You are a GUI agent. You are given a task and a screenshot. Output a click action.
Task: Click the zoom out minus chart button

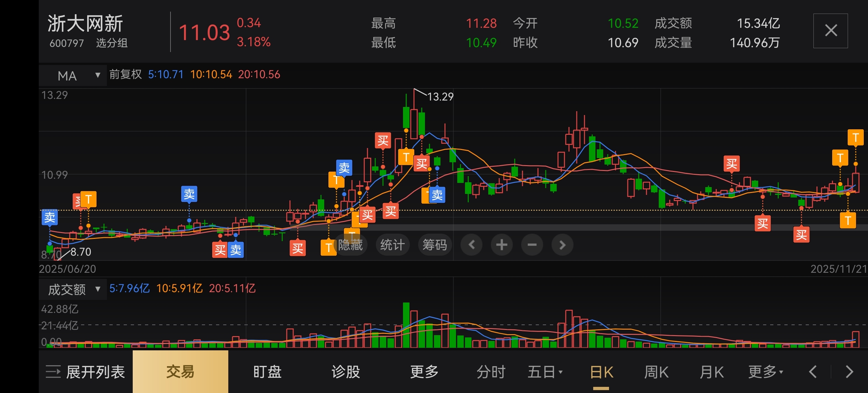(x=532, y=245)
